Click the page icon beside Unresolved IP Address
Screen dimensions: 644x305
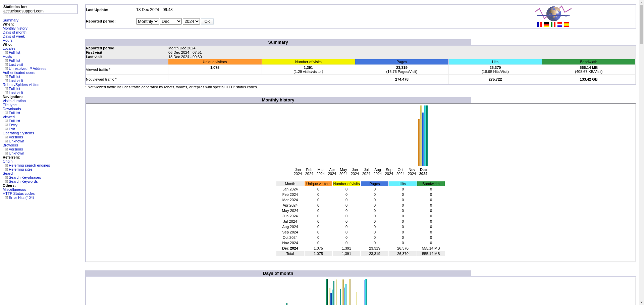pos(6,69)
